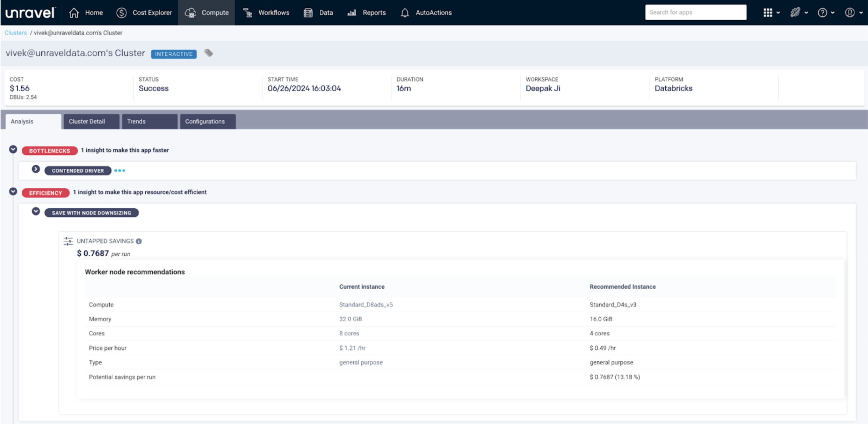This screenshot has width=868, height=424.
Task: Click the Untapped Savings info icon
Action: tap(139, 241)
